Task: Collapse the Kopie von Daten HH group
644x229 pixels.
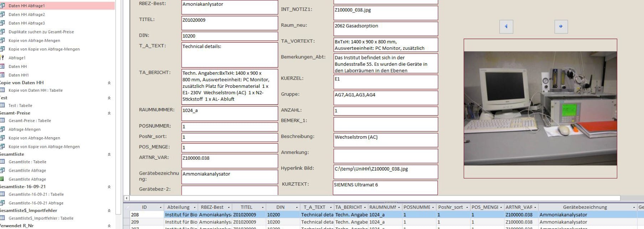Action: [x=109, y=83]
